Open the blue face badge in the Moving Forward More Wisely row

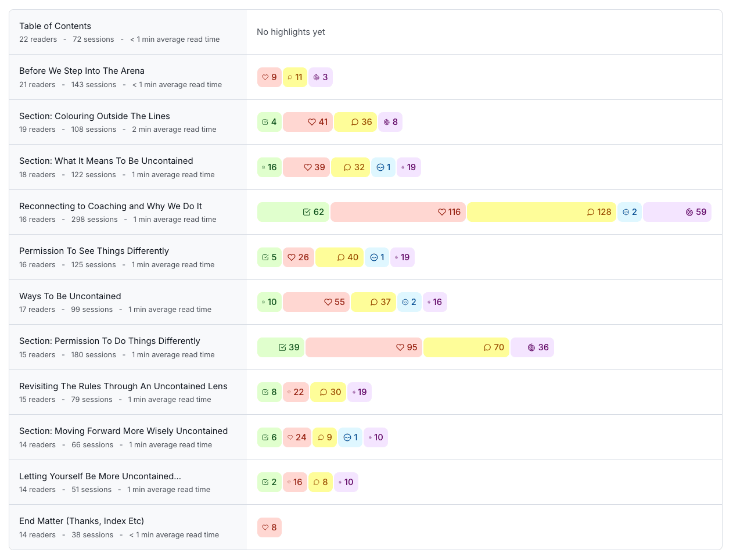[x=350, y=437]
